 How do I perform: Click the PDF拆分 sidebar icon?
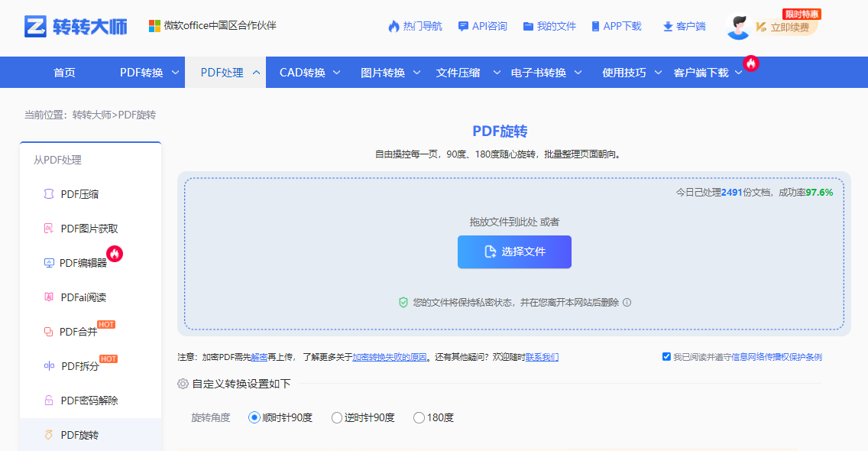pyautogui.click(x=49, y=365)
